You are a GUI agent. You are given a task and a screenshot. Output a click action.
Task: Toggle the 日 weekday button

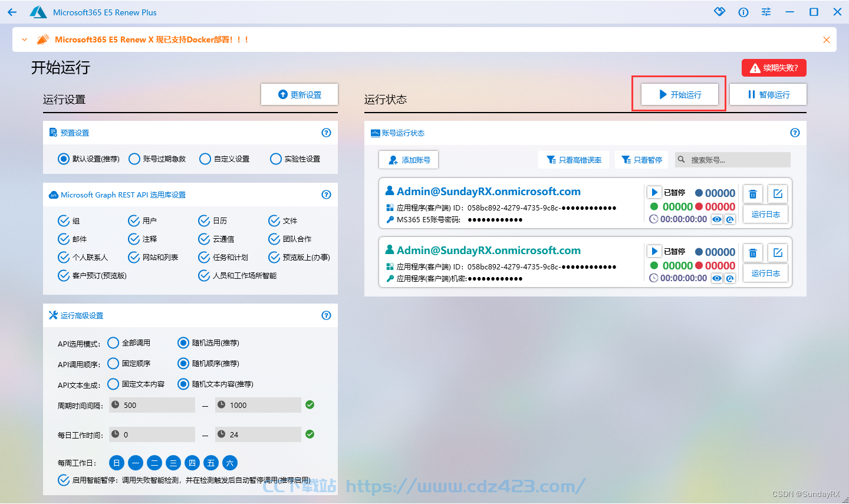[117, 463]
